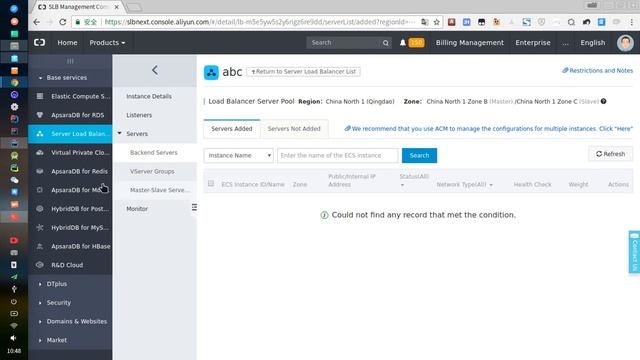Viewport: 640px width, 360px height.
Task: Click the side panel toggle handle icon
Action: (194, 207)
